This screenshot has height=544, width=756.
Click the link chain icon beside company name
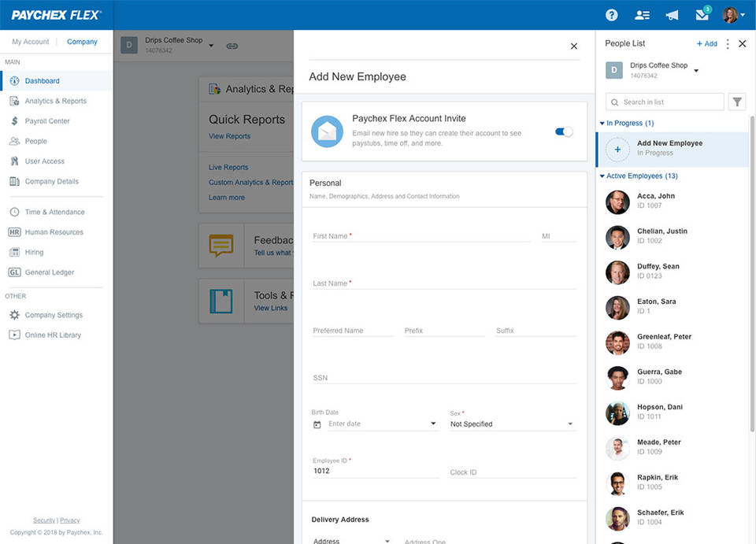(x=232, y=46)
